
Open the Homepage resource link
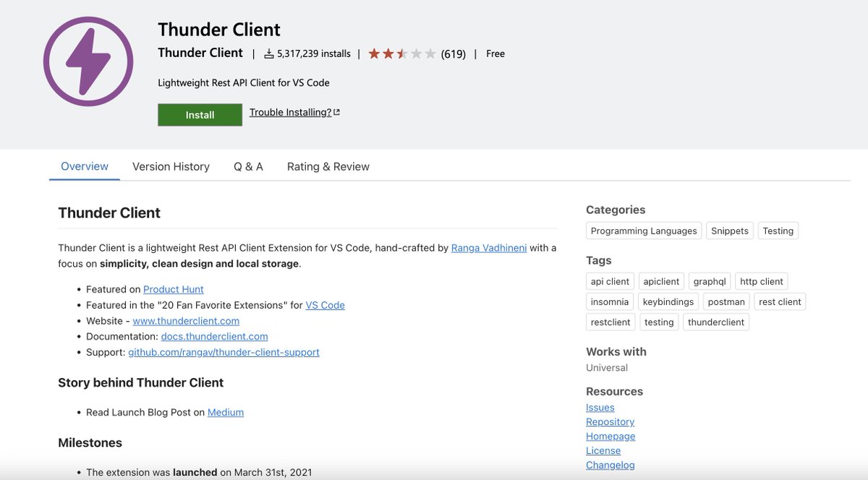610,437
